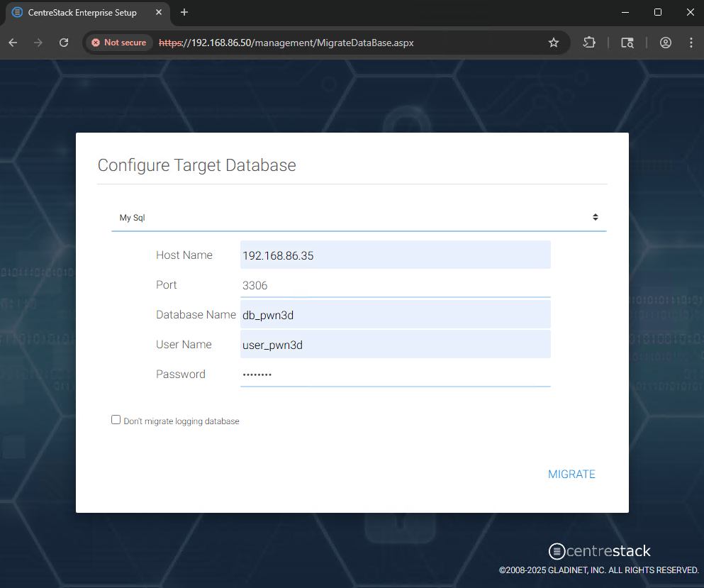Click the browser back arrow

pos(13,43)
